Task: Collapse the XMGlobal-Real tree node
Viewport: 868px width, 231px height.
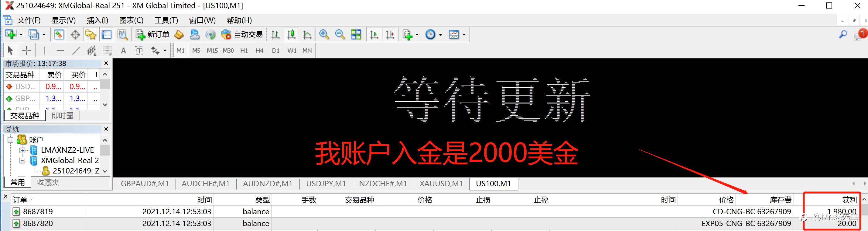Action: pyautogui.click(x=22, y=161)
